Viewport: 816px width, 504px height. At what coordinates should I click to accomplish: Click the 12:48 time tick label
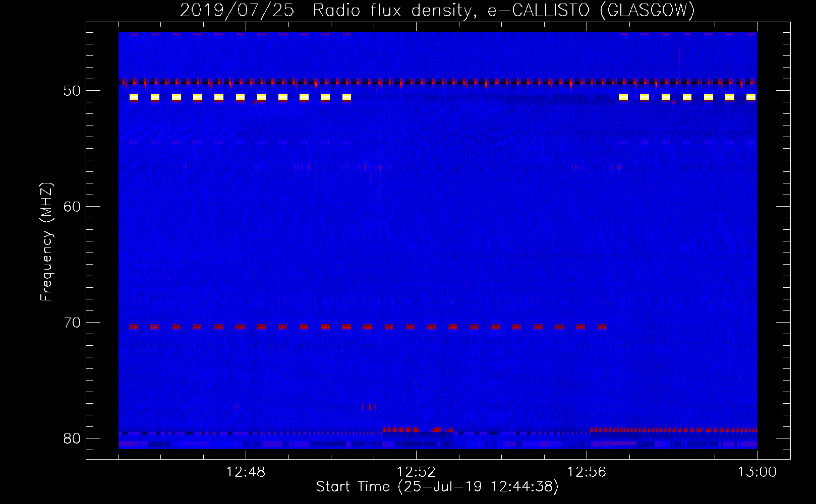pos(246,472)
